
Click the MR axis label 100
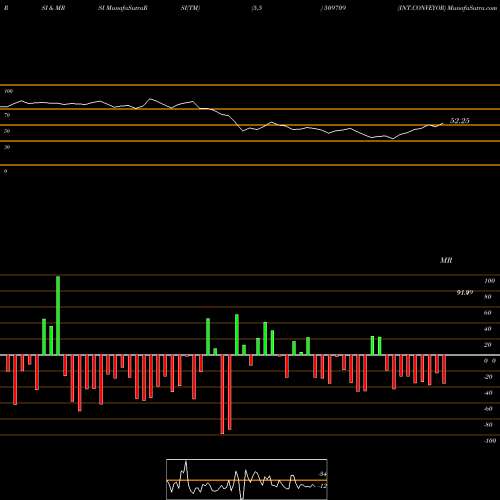(490, 281)
